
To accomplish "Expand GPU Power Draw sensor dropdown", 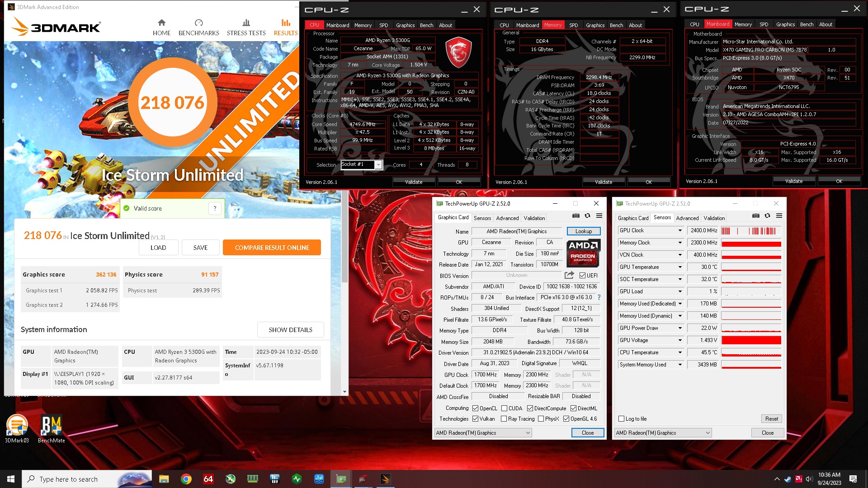I will (679, 328).
